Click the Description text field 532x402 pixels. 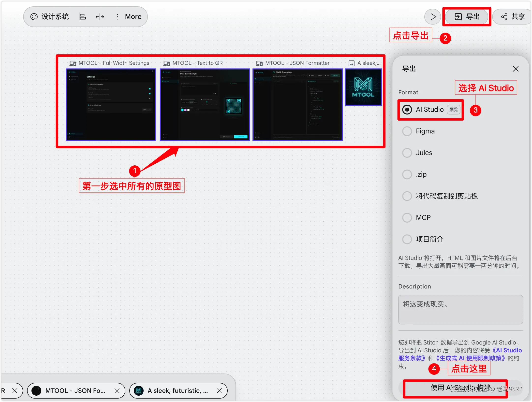tap(460, 310)
